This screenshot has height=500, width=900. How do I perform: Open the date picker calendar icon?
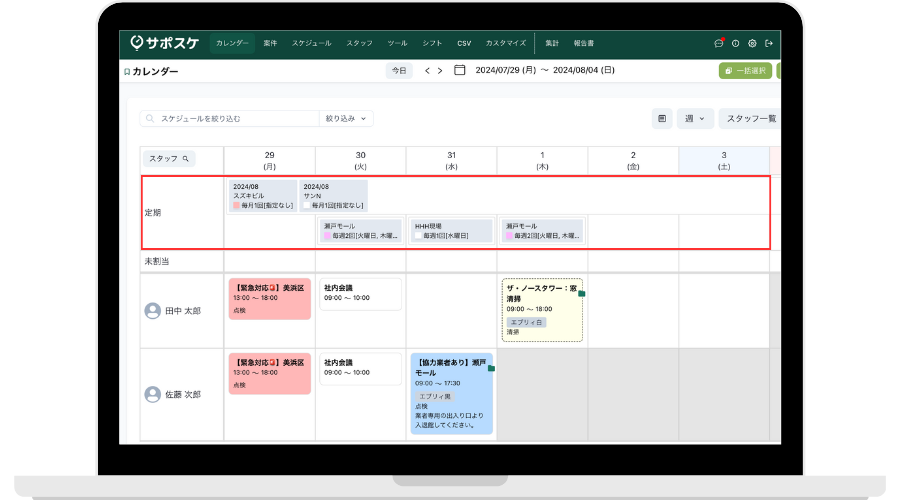tap(459, 70)
